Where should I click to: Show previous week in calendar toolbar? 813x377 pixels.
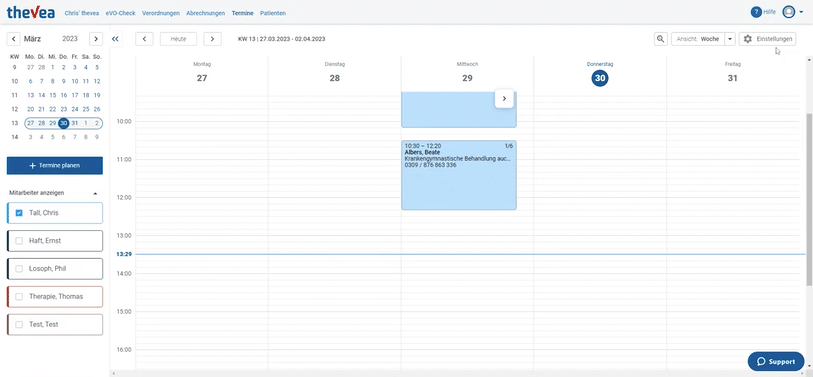(144, 39)
